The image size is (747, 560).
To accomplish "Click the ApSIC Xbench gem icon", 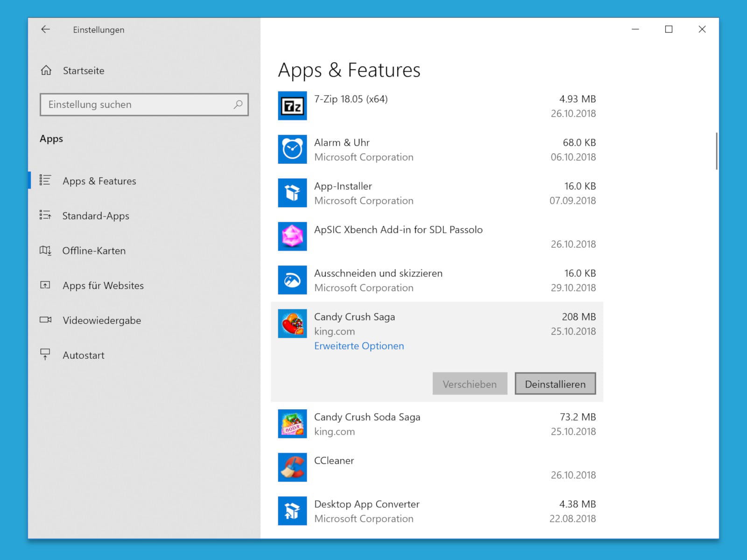I will click(x=292, y=237).
